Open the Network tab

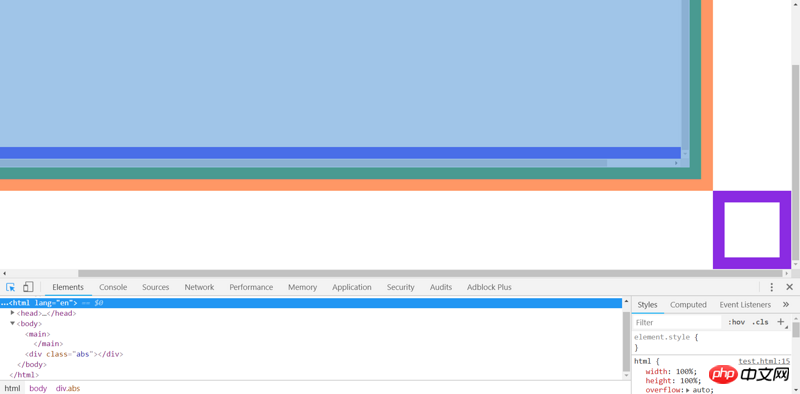[x=199, y=287]
